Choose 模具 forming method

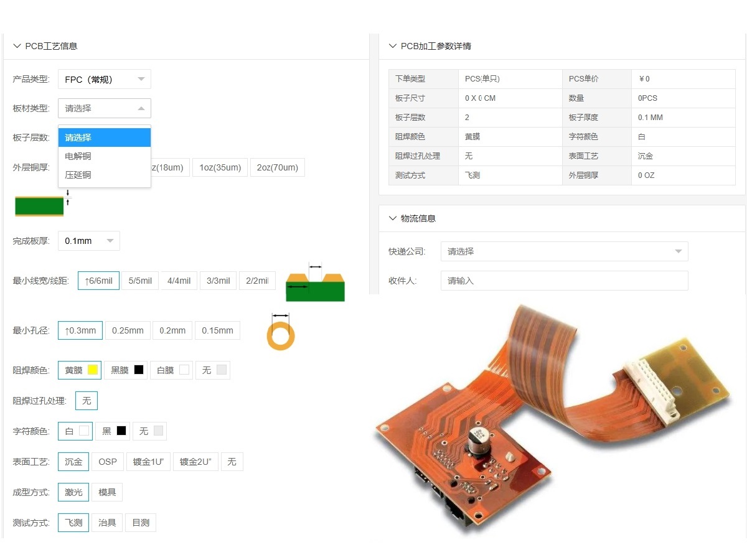pyautogui.click(x=107, y=492)
